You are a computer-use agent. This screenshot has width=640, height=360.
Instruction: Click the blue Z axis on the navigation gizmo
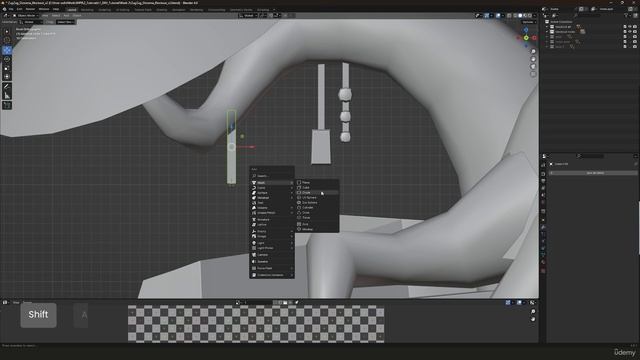pos(526,30)
